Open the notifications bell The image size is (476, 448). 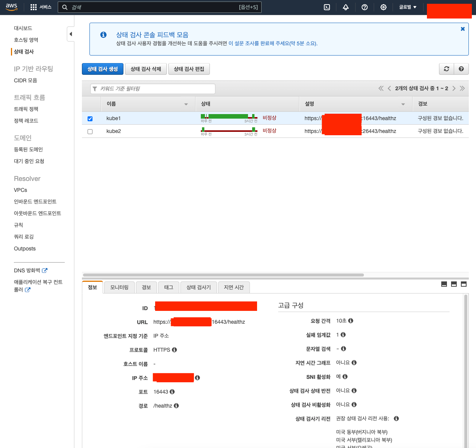346,7
